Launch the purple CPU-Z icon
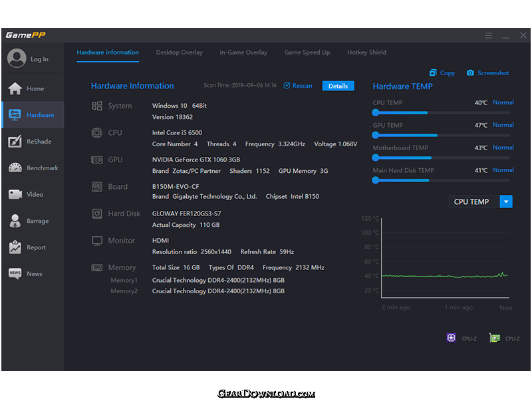The height and width of the screenshot is (399, 532). [x=452, y=338]
